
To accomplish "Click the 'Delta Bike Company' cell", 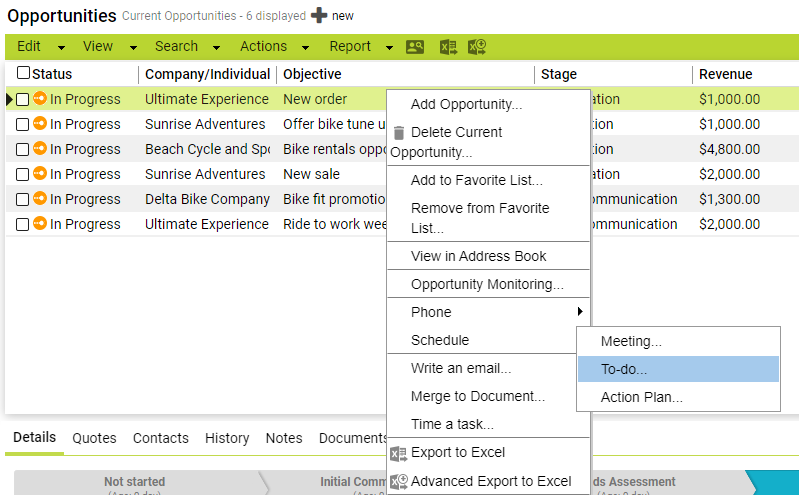I will coord(207,199).
